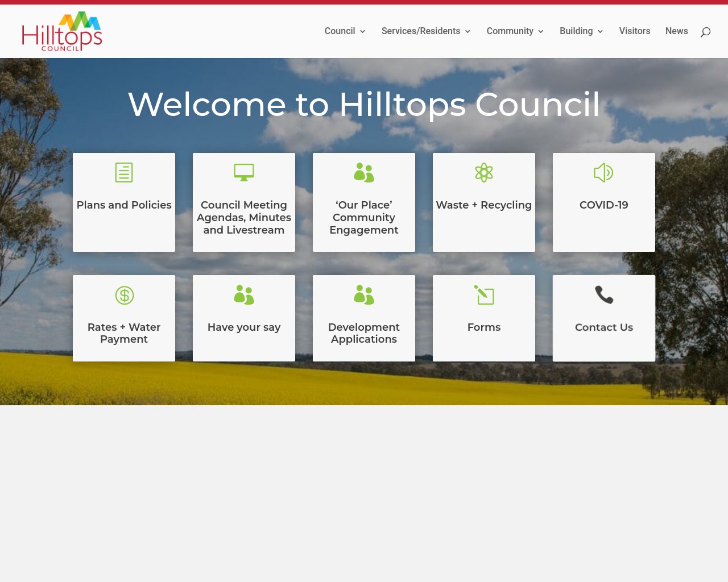Open the Contact Us link
Image resolution: width=728 pixels, height=582 pixels.
pyautogui.click(x=604, y=327)
